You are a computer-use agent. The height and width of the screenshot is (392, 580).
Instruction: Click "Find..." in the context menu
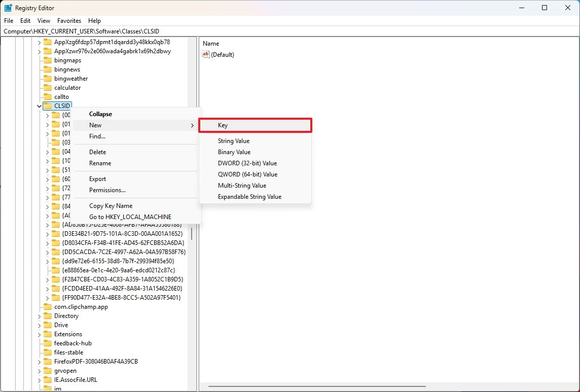pyautogui.click(x=97, y=136)
